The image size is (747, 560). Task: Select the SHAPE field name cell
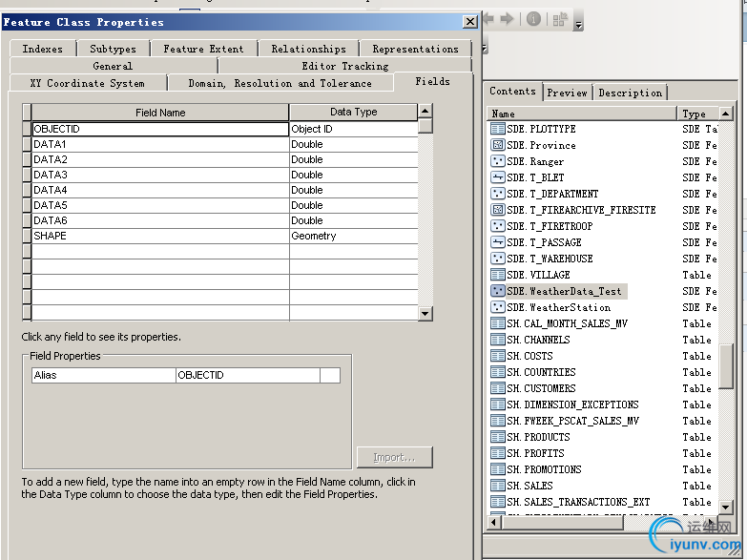point(160,236)
